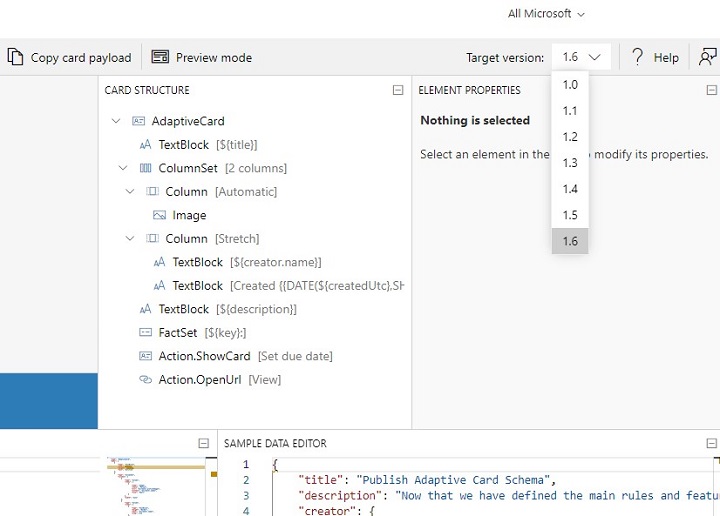The height and width of the screenshot is (516, 720).
Task: Open the Target version dropdown
Action: tap(581, 58)
